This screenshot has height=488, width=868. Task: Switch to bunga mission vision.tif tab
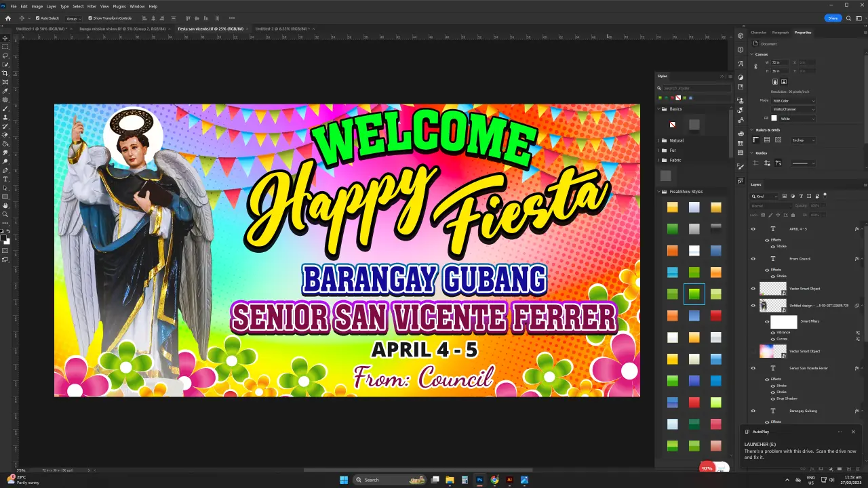123,29
